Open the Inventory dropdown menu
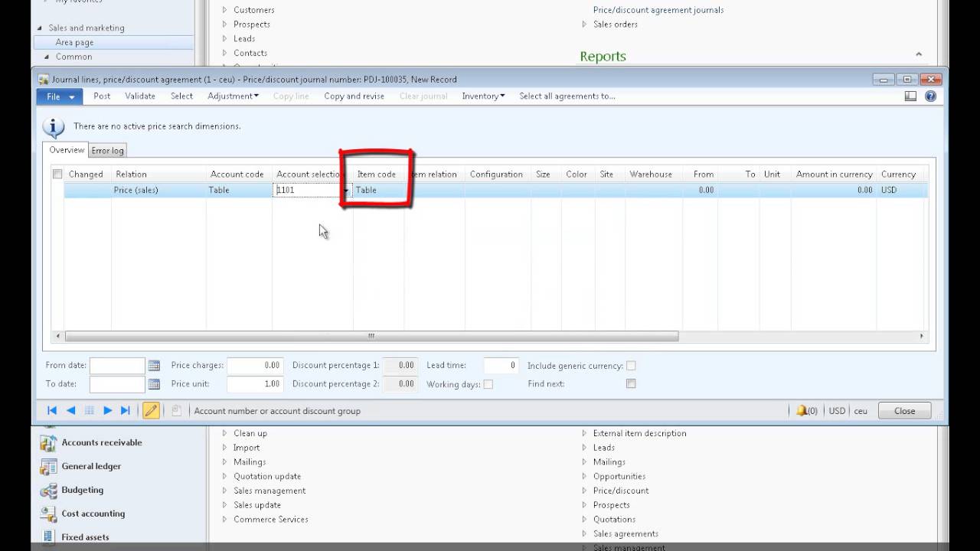 tap(483, 96)
